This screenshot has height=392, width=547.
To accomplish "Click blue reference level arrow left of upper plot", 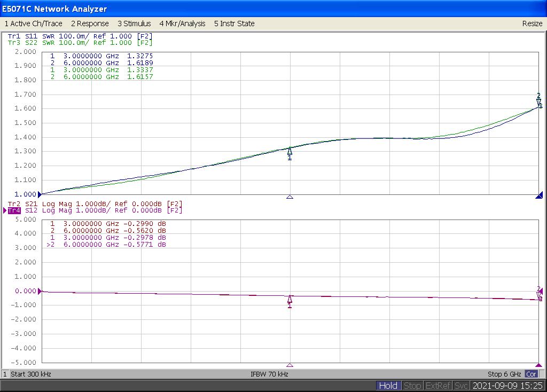I will point(38,194).
